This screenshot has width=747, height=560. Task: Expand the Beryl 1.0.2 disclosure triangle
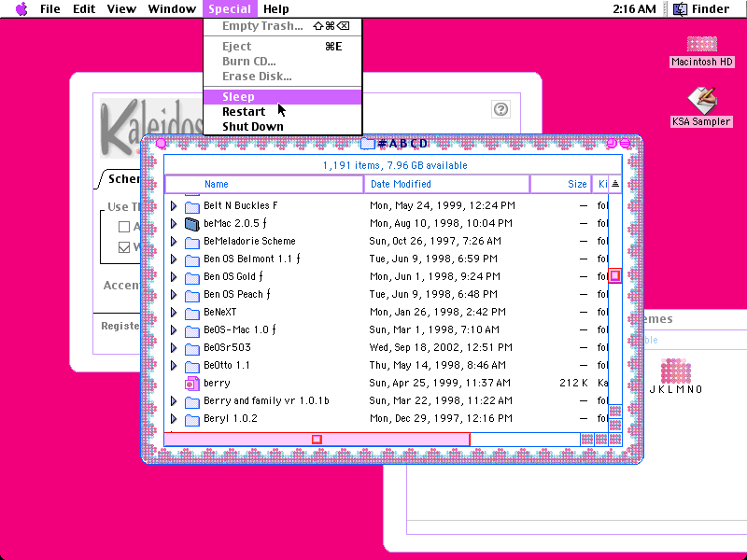click(x=174, y=418)
